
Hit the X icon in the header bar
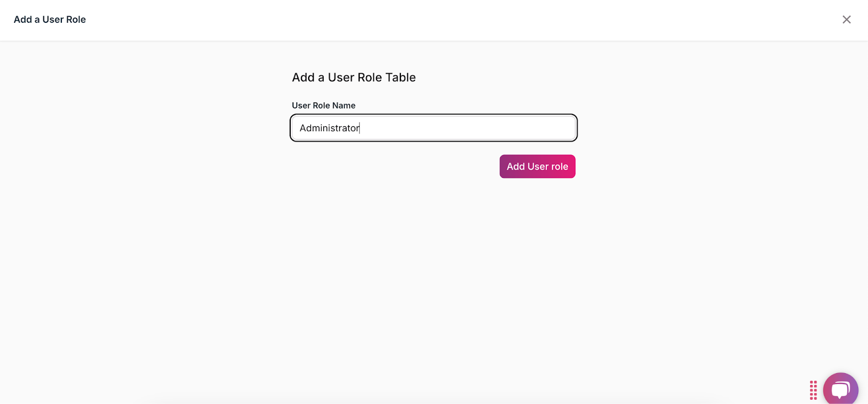pos(846,20)
